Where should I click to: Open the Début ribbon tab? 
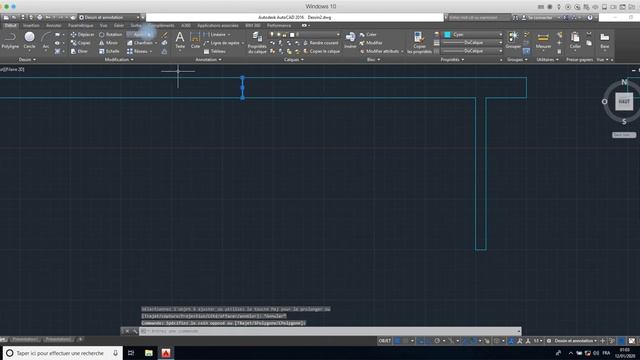pyautogui.click(x=11, y=25)
